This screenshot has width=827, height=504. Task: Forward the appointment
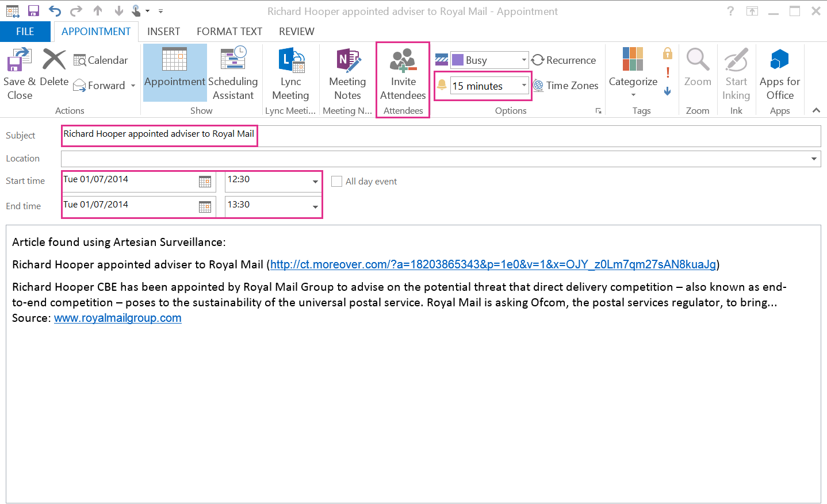tap(99, 86)
